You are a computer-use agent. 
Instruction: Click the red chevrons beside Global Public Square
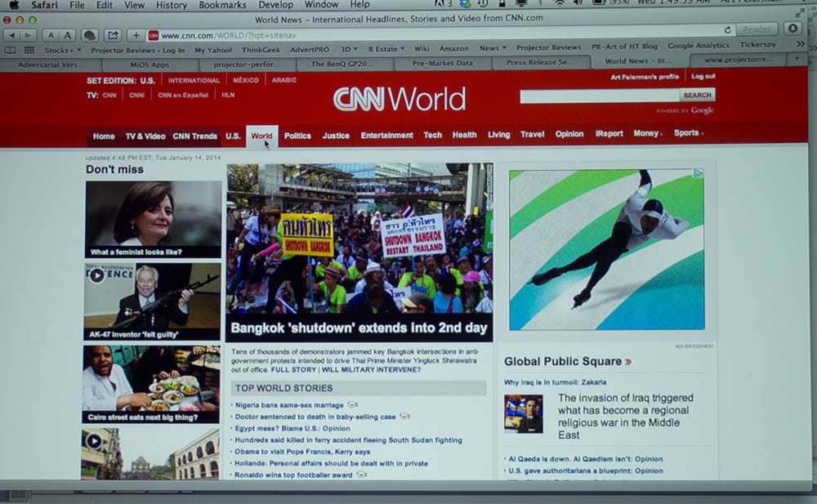click(x=628, y=361)
